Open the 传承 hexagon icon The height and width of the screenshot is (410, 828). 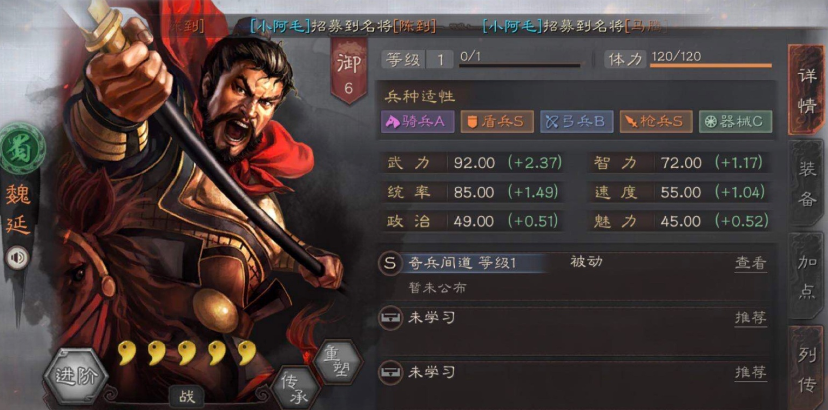(295, 390)
